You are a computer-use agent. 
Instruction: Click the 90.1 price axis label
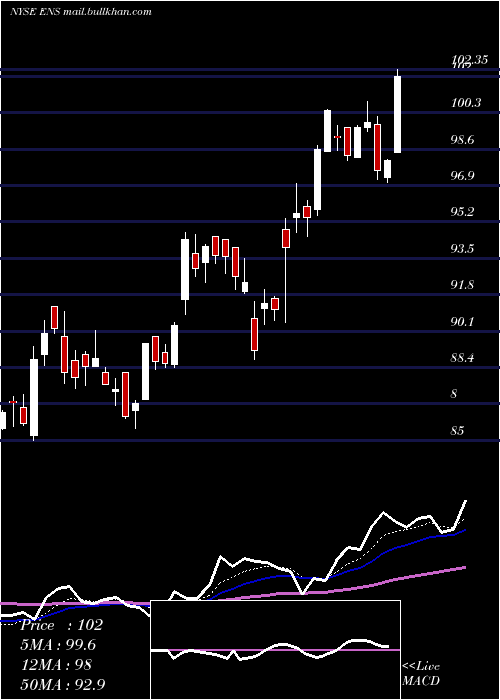462,321
